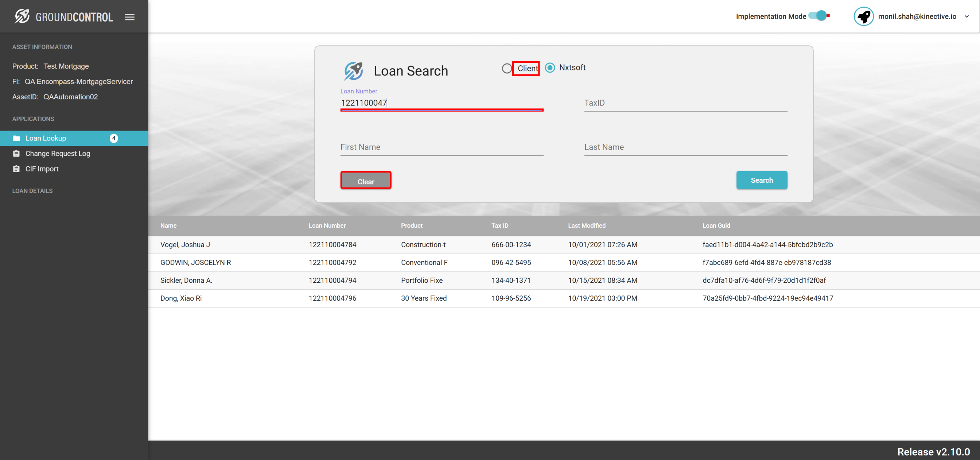Click the Loan Lookup folder icon
This screenshot has width=980, height=460.
click(x=16, y=138)
